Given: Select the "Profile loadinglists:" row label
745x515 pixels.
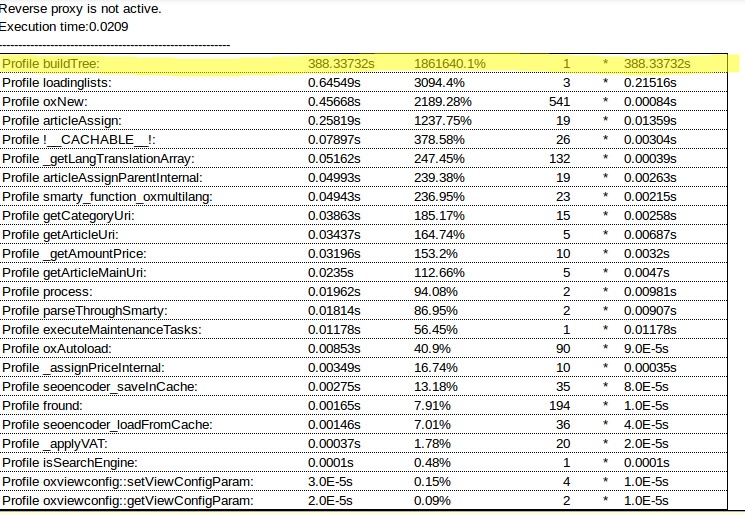Looking at the screenshot, I should pos(56,83).
